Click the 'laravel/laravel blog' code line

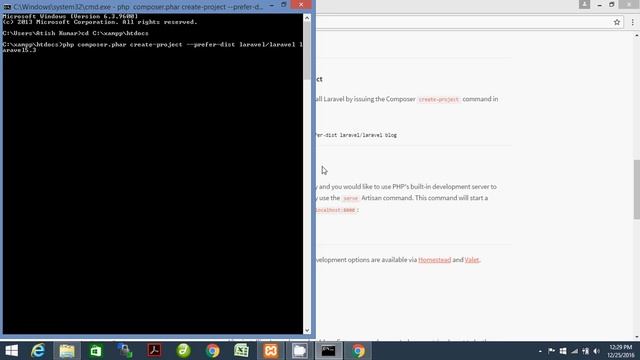tap(368, 135)
